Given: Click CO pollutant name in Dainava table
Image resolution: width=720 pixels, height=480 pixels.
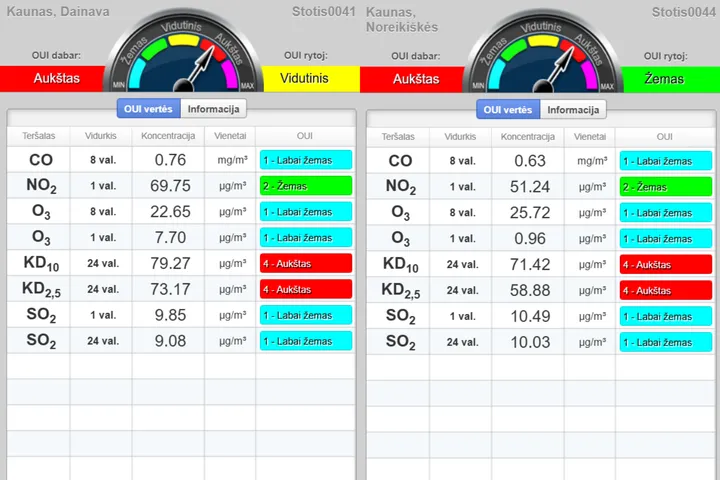Looking at the screenshot, I should [41, 160].
